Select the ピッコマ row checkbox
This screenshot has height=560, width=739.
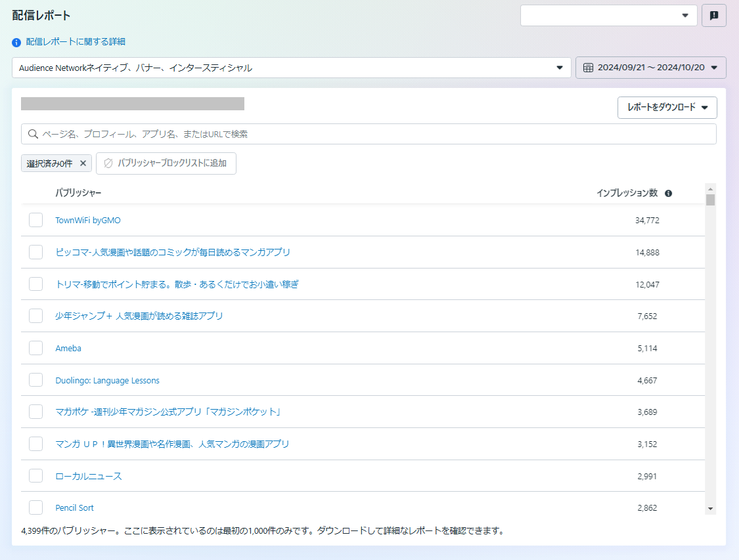36,252
